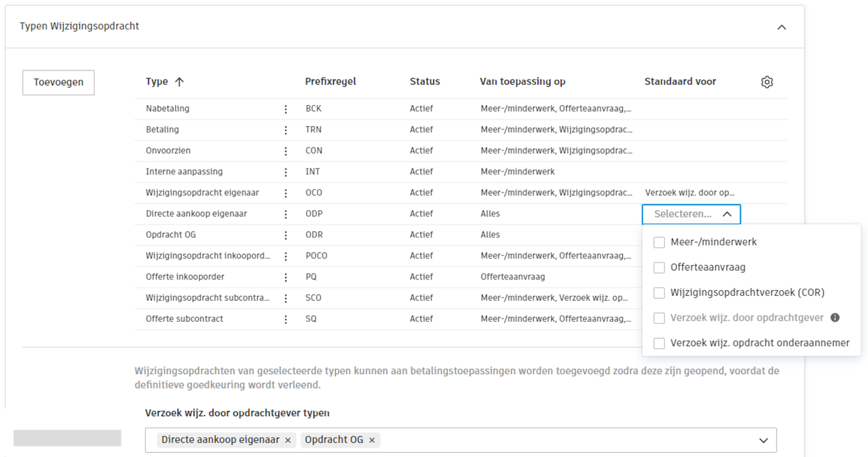
Task: Open the row menu for Betaling
Action: point(285,129)
